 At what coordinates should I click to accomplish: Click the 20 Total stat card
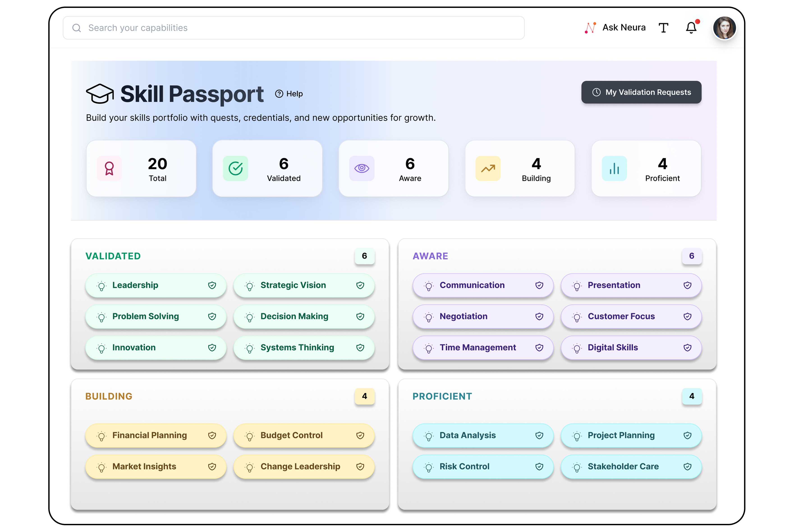(x=141, y=169)
